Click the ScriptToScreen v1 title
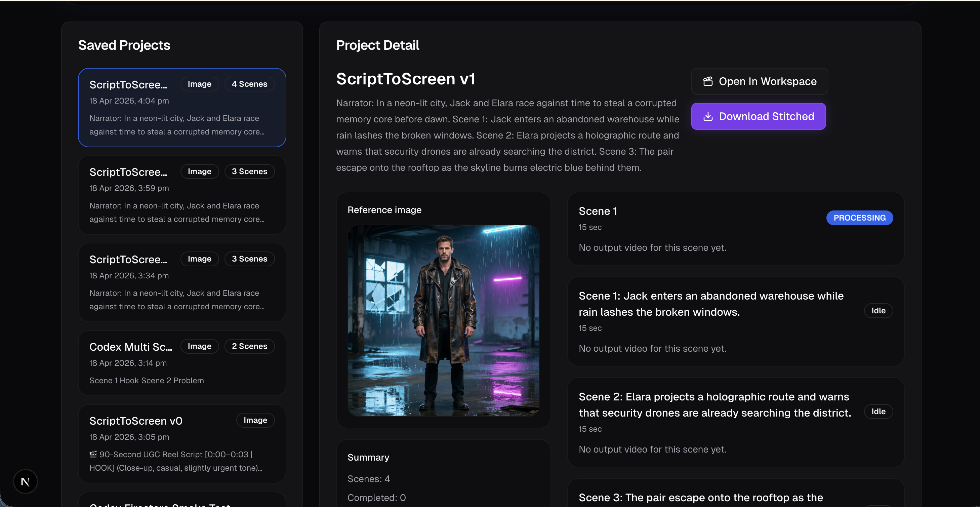Image resolution: width=980 pixels, height=507 pixels. [x=406, y=79]
